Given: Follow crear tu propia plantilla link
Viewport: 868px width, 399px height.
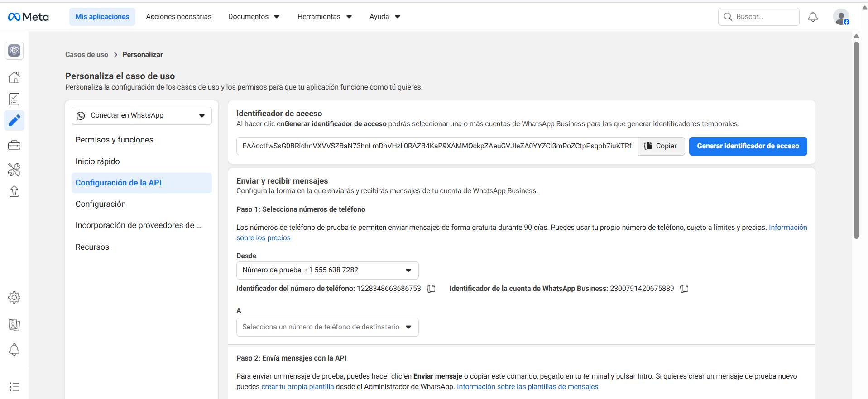Looking at the screenshot, I should point(297,387).
